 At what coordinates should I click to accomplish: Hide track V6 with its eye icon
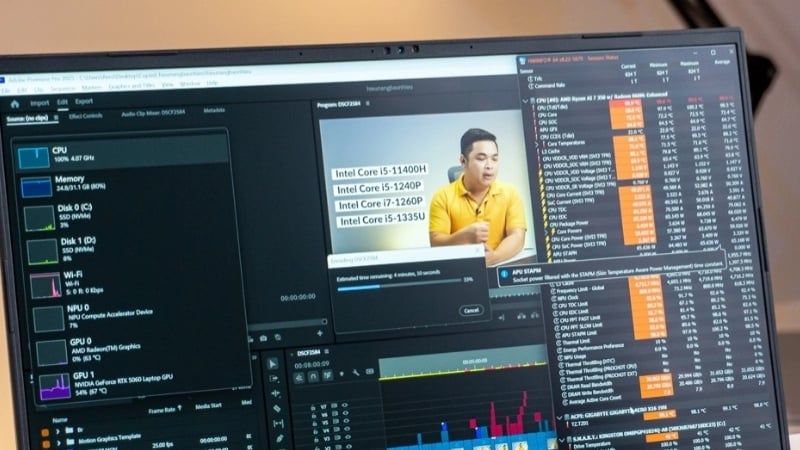tap(346, 413)
